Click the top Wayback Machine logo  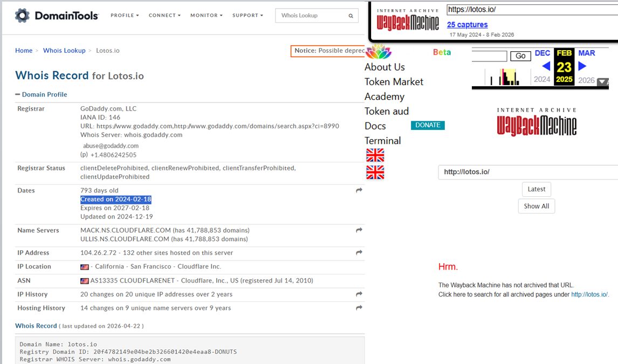(408, 20)
